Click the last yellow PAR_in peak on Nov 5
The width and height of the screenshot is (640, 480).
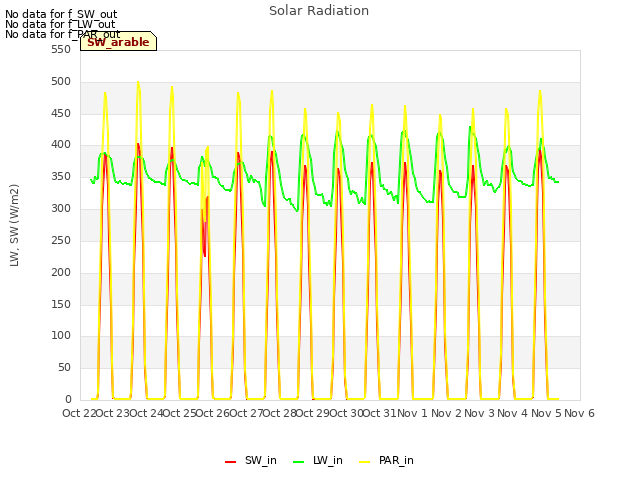click(x=540, y=91)
